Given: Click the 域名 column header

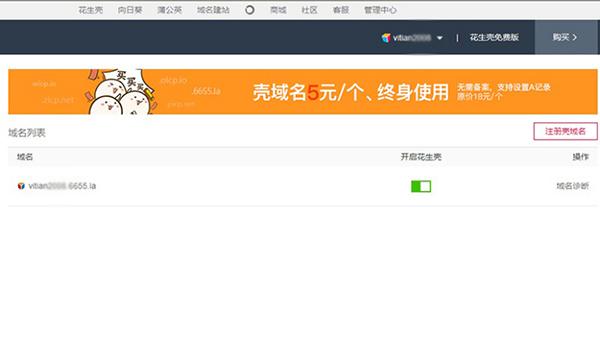Looking at the screenshot, I should (25, 157).
